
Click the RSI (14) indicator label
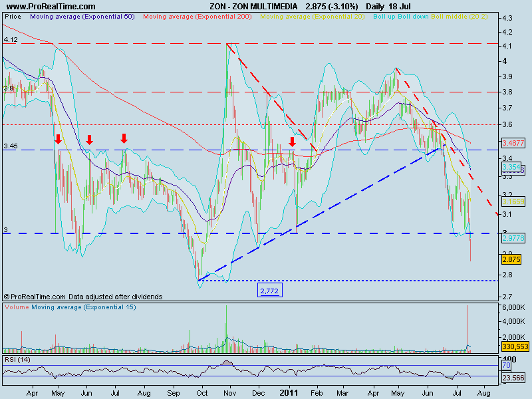[17, 359]
